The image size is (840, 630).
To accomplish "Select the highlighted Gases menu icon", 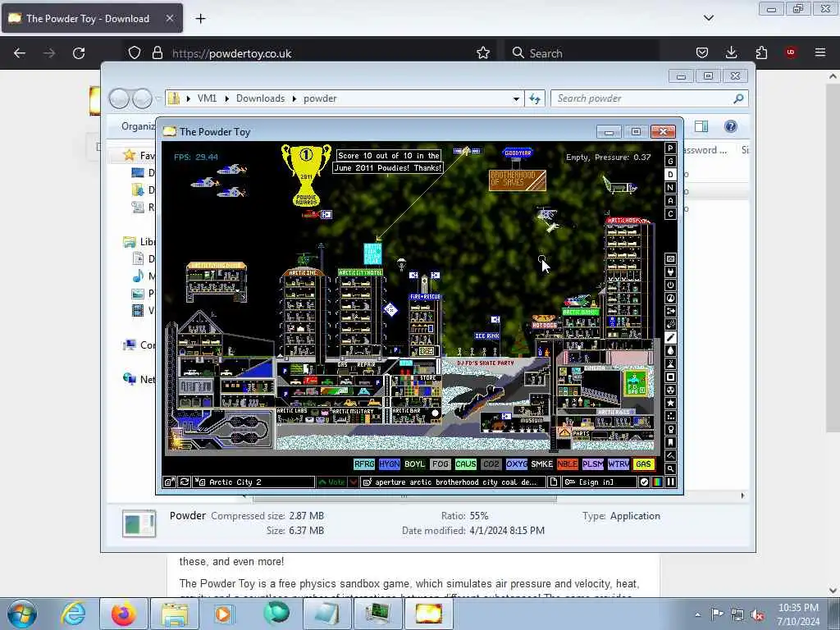I will [x=670, y=337].
